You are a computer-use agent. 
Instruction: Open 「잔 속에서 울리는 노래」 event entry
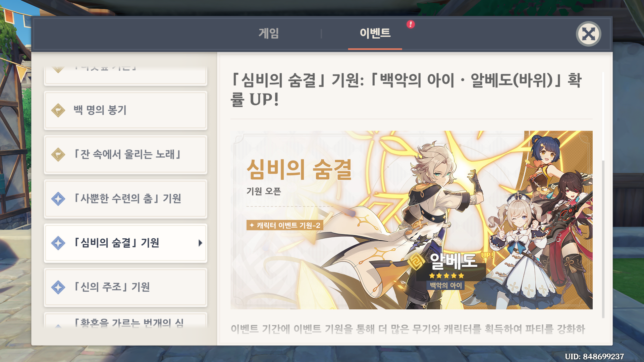pos(125,155)
